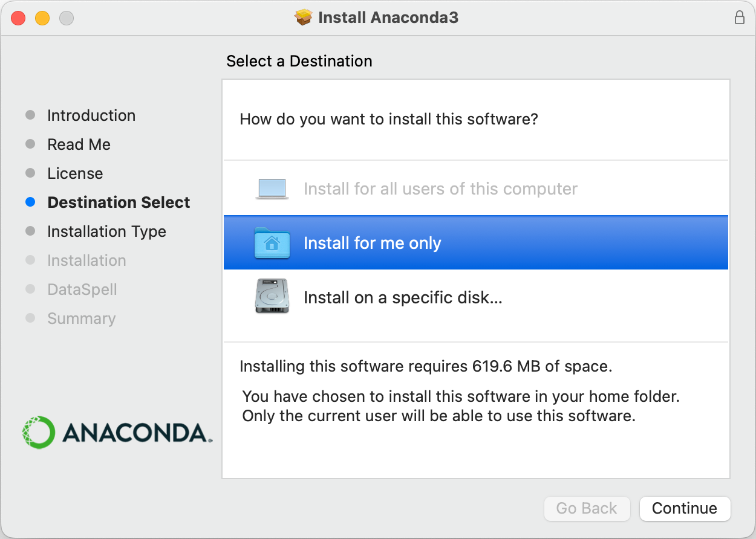This screenshot has width=756, height=539.
Task: Click the DataSpell step label
Action: click(82, 289)
